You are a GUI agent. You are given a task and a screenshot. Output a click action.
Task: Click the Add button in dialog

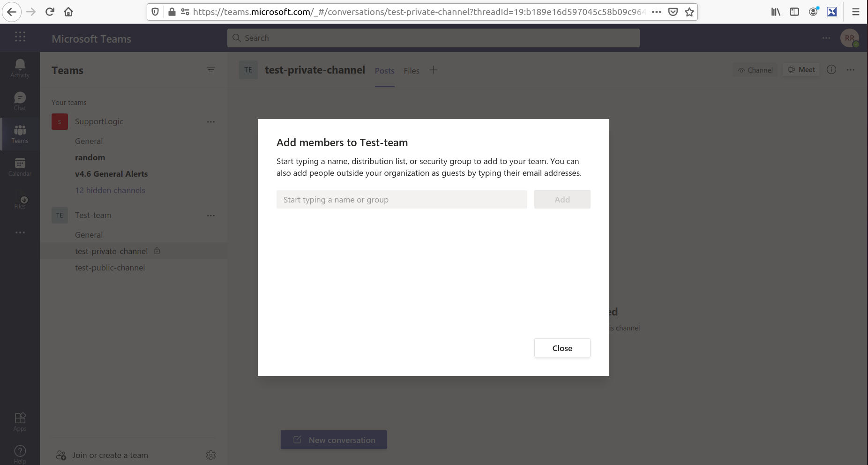click(x=562, y=199)
